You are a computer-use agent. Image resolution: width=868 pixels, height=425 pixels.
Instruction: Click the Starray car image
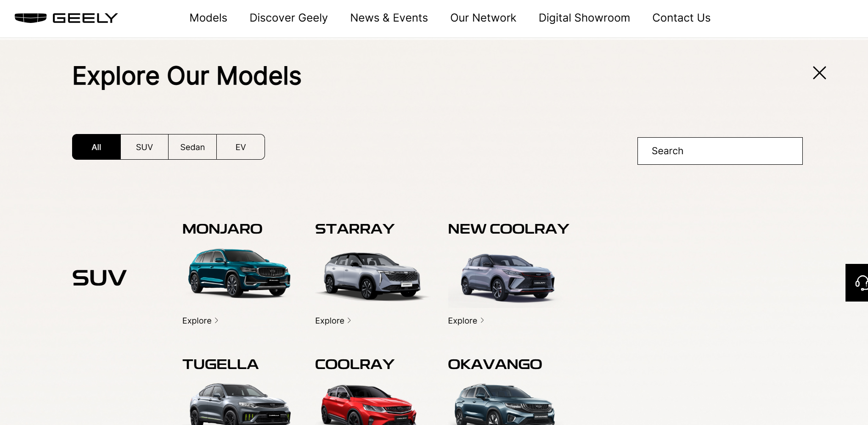click(372, 276)
